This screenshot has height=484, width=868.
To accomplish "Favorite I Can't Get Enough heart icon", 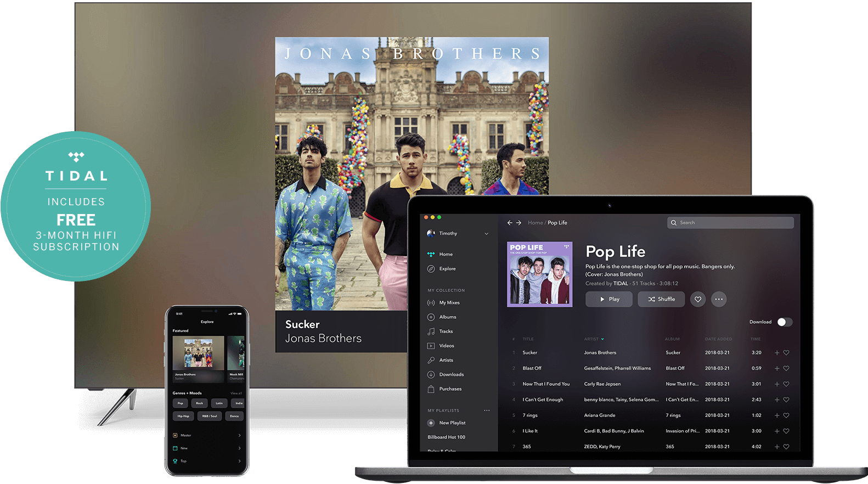I will 786,399.
